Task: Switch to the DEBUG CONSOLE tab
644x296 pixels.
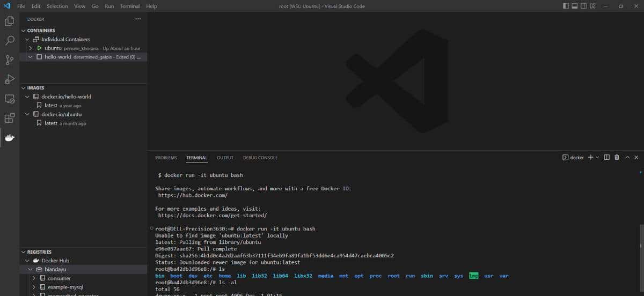Action: (x=260, y=158)
